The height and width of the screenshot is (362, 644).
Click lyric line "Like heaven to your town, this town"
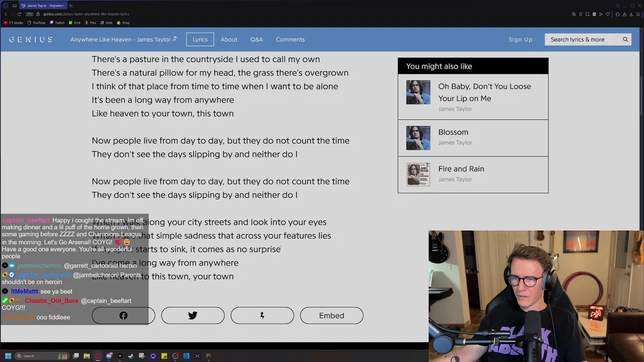pos(163,114)
